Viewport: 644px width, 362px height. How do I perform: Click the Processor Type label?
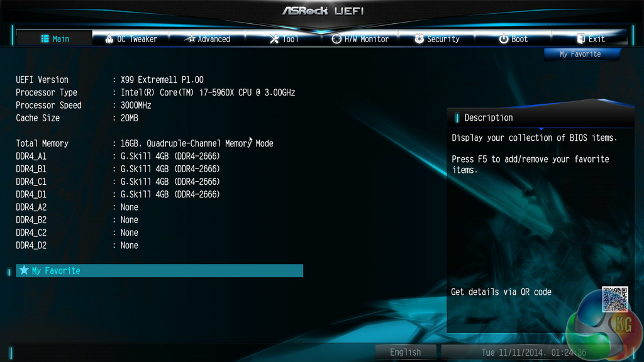coord(47,92)
